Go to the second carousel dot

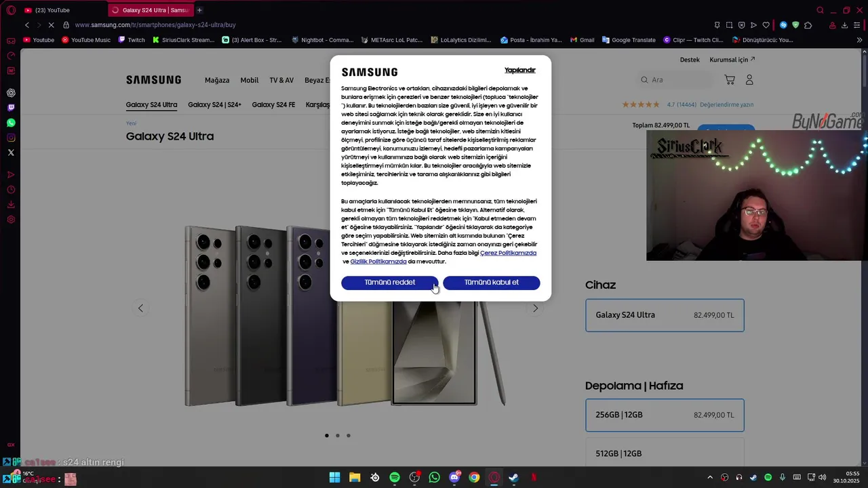pyautogui.click(x=338, y=436)
